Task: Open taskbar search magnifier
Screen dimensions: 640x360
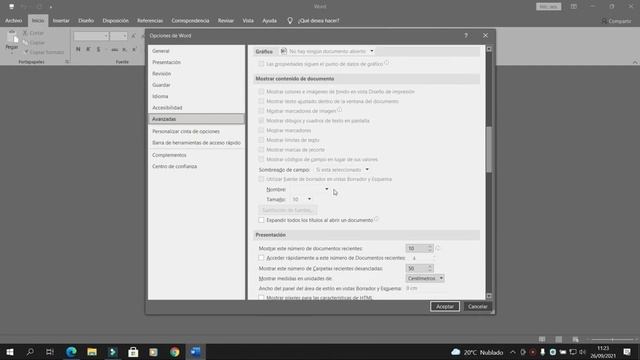Action: pos(30,352)
